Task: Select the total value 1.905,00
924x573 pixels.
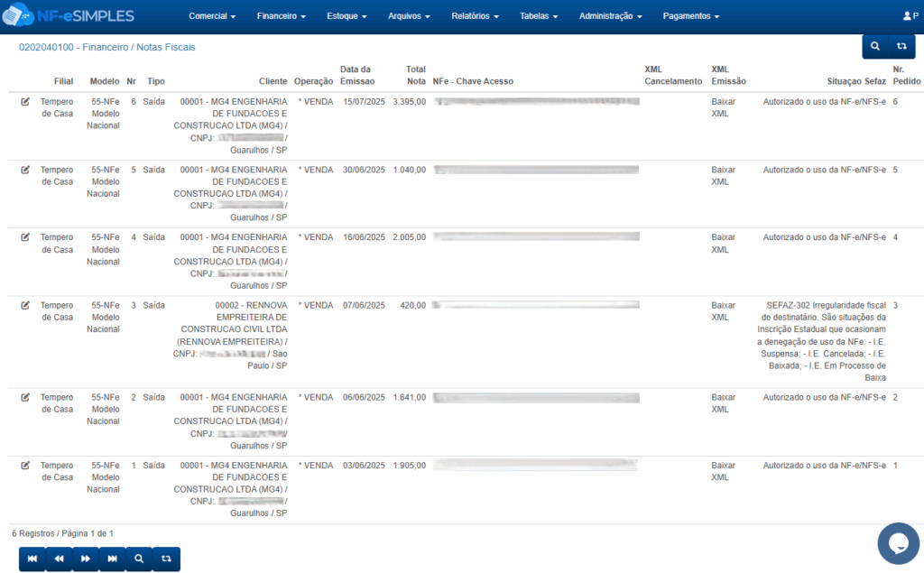Action: pos(409,466)
